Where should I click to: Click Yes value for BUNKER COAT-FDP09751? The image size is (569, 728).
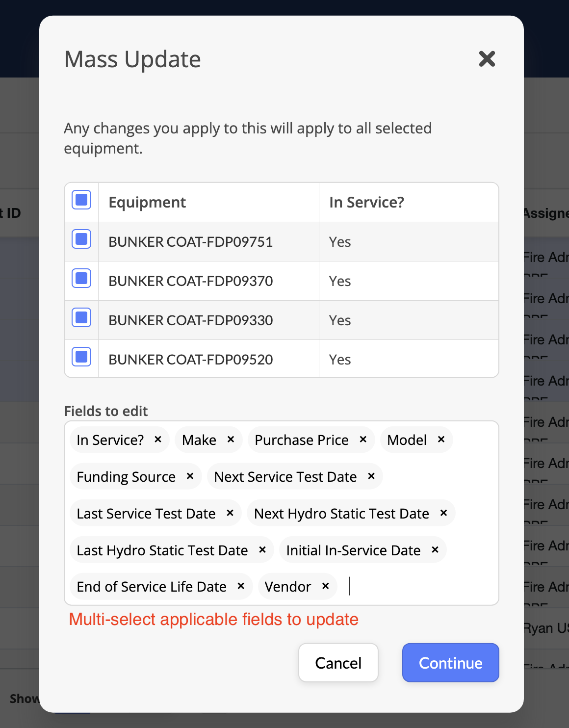point(340,242)
